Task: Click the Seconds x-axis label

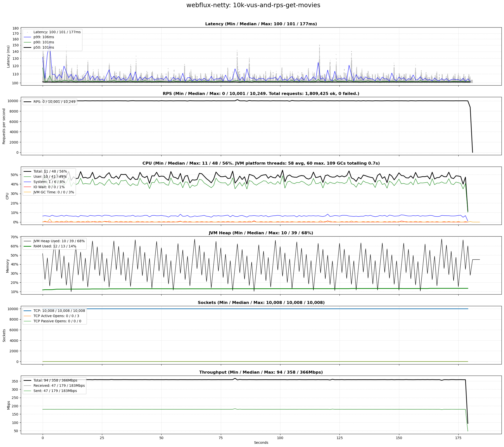Action: coord(261,443)
